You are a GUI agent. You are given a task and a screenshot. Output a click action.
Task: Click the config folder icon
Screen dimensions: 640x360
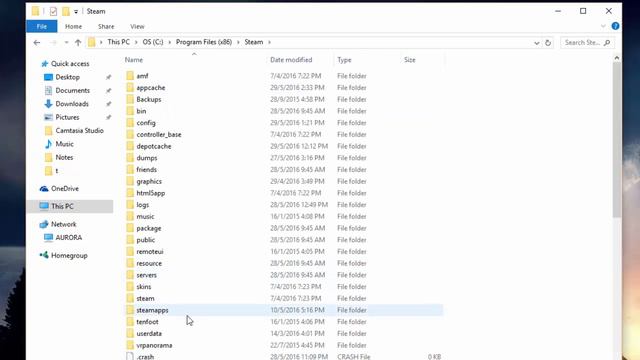pos(130,122)
